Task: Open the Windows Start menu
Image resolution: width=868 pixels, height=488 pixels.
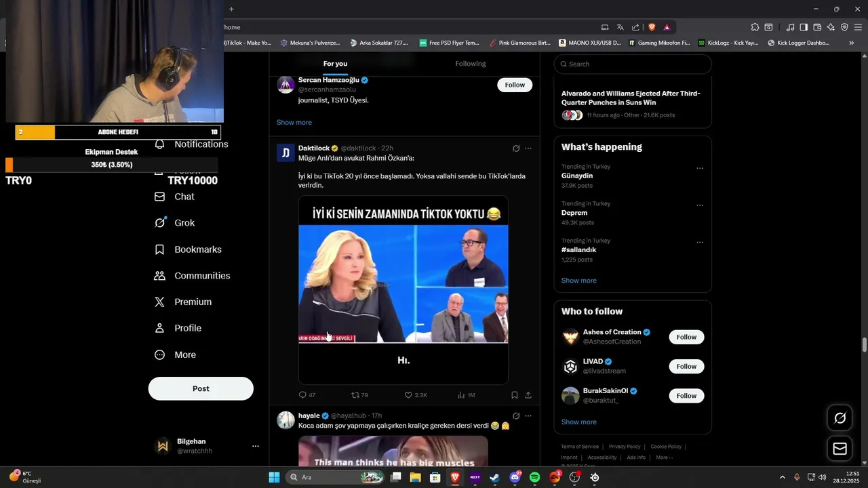Action: 274,477
